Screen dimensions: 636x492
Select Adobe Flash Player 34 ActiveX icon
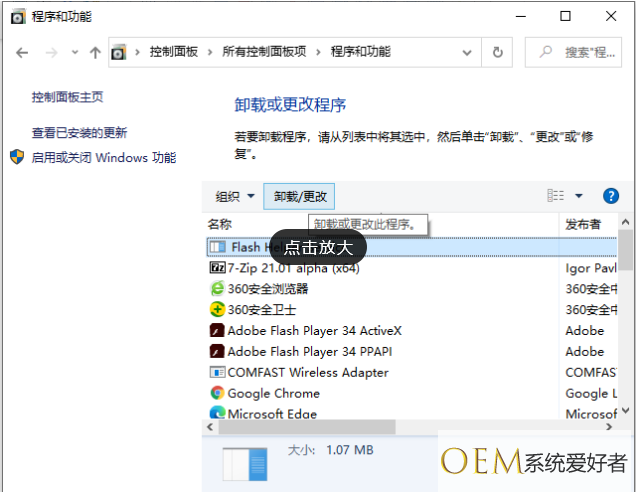[217, 330]
